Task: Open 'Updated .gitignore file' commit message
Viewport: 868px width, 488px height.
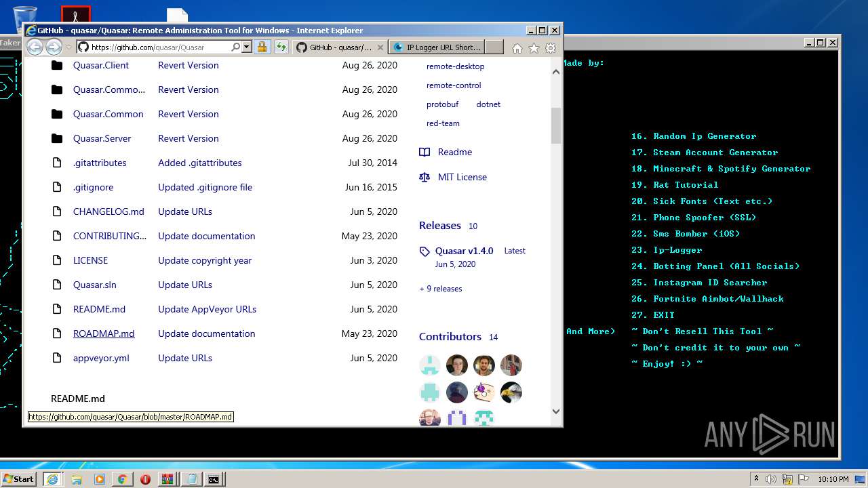Action: click(x=205, y=187)
